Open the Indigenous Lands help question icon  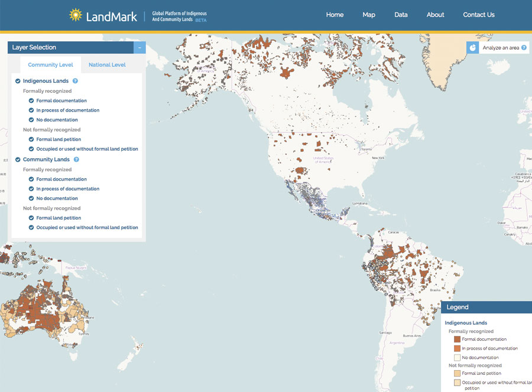75,81
